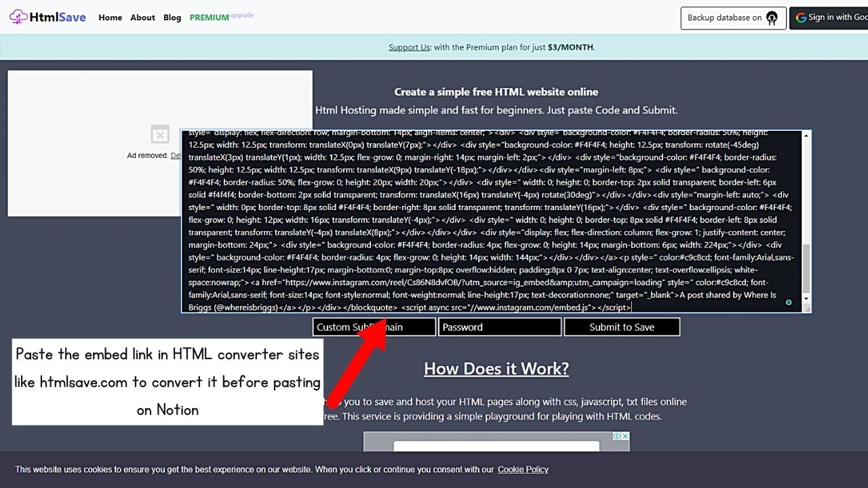Open the About page
The width and height of the screenshot is (868, 488).
tap(142, 18)
